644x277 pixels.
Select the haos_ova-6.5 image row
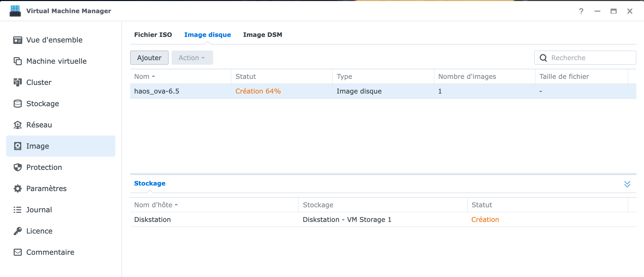pos(383,91)
